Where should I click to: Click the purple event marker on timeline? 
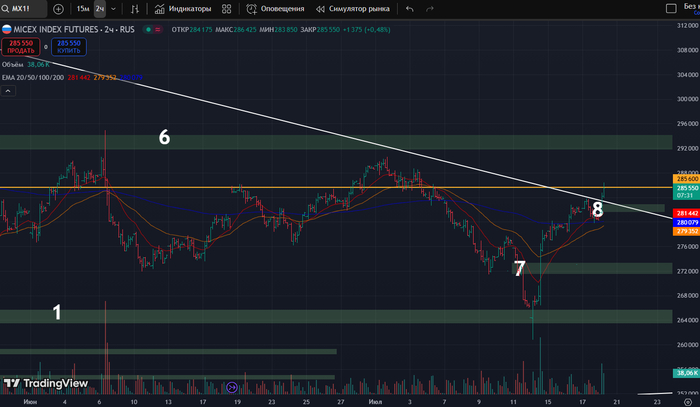pos(232,387)
